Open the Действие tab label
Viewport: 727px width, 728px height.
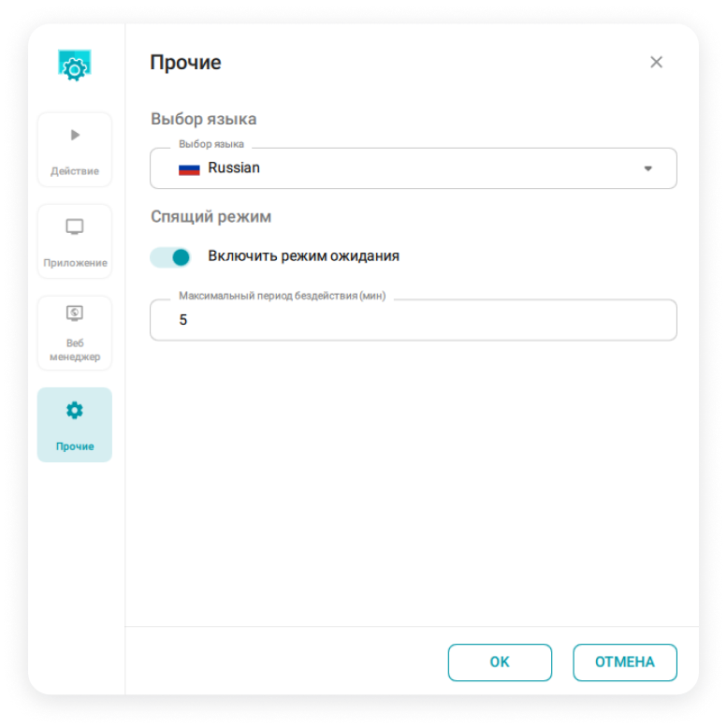pyautogui.click(x=75, y=171)
